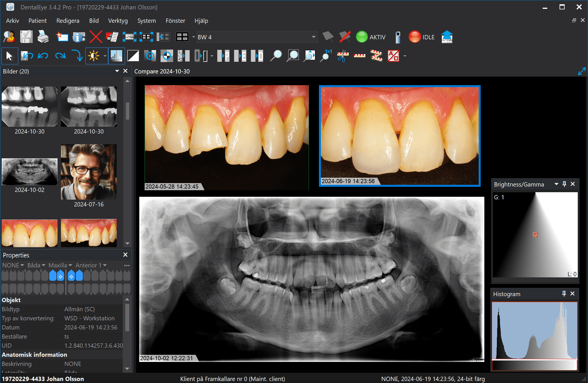This screenshot has height=383, width=588.
Task: Click the print icon
Action: (43, 37)
